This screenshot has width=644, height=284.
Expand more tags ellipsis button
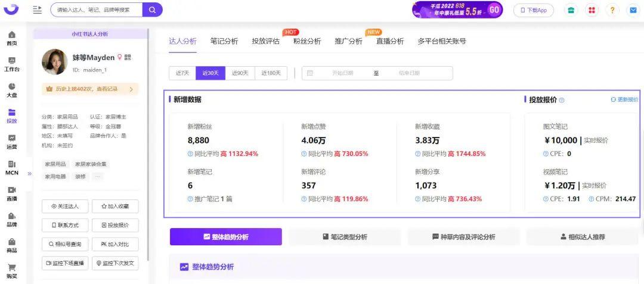pyautogui.click(x=97, y=177)
